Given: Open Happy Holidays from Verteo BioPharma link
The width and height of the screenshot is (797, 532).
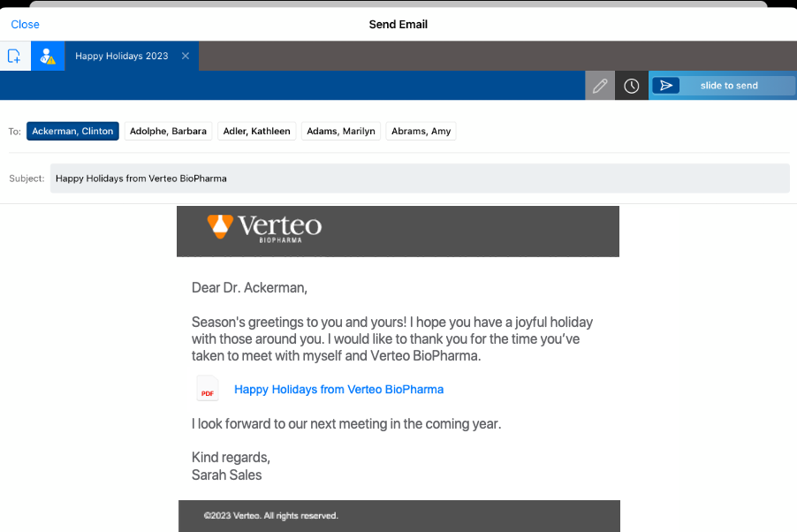Looking at the screenshot, I should click(x=338, y=389).
